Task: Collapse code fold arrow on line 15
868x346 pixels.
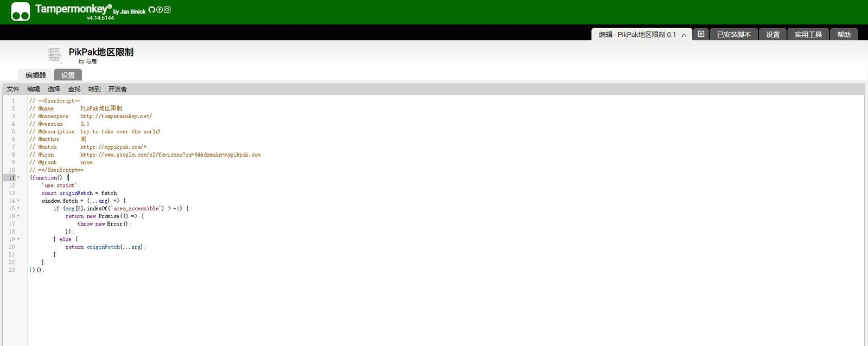Action: [18, 208]
